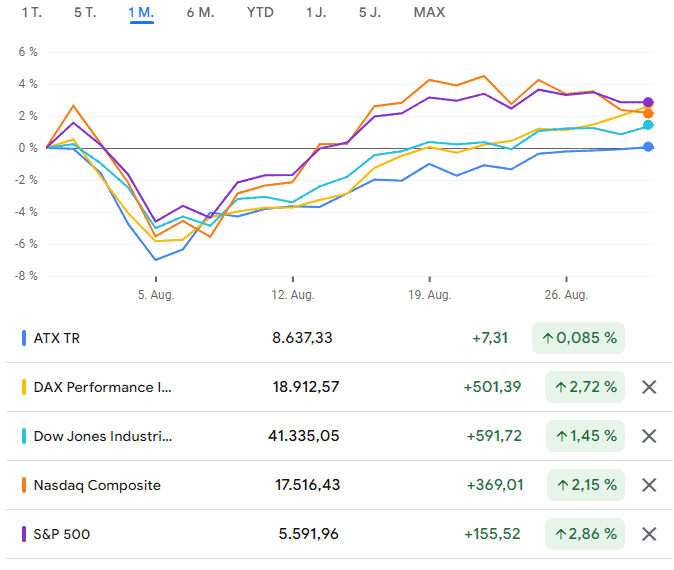Viewport: 674px width, 570px height.
Task: Click the orange Nasdaq chart endpoint dot
Action: [x=648, y=113]
